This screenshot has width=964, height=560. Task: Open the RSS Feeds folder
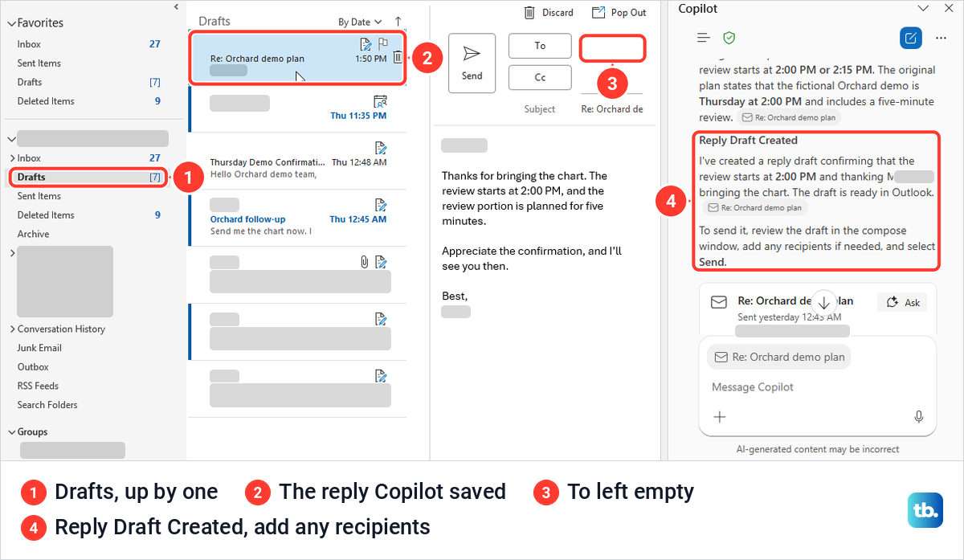pos(38,386)
